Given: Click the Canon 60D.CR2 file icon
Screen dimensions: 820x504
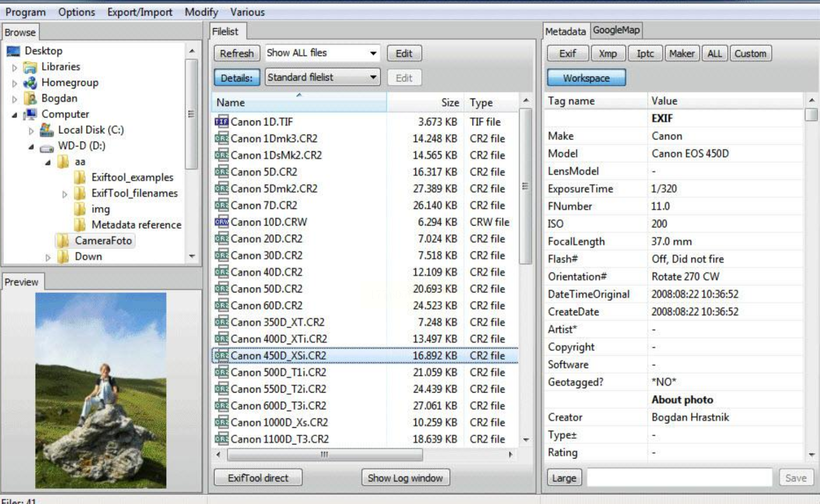Looking at the screenshot, I should click(221, 305).
